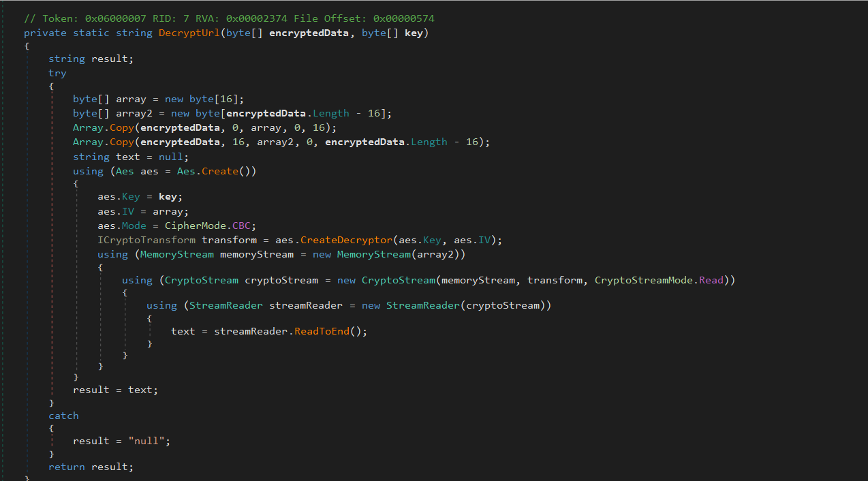Click 'Copy' on the line copying into array
This screenshot has width=868, height=481.
tap(122, 128)
